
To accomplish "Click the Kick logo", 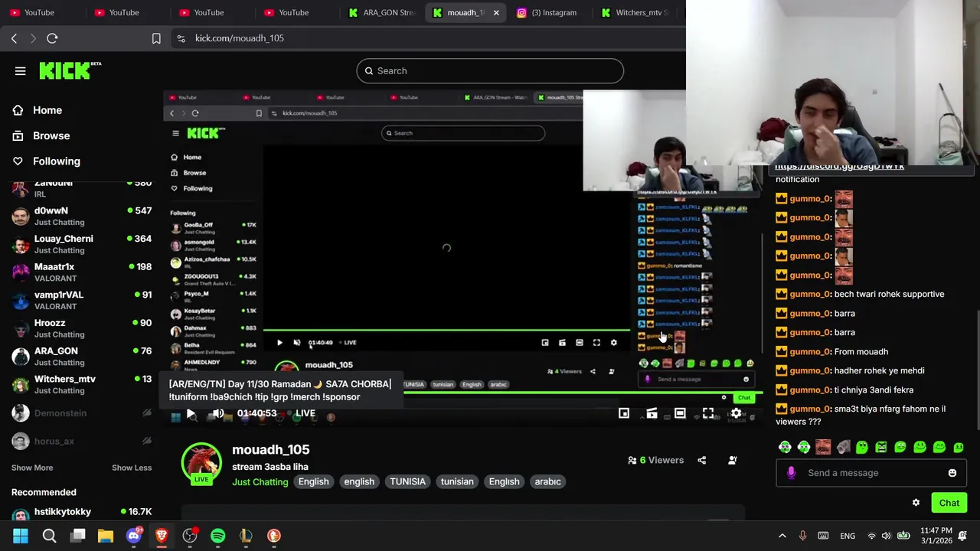I will point(70,70).
